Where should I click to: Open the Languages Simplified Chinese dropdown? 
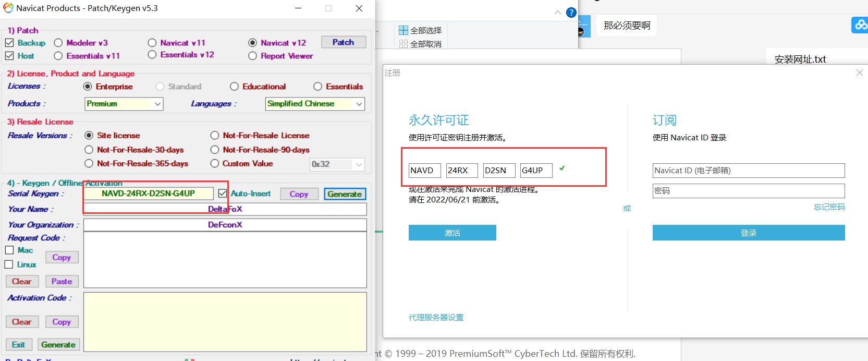click(315, 104)
